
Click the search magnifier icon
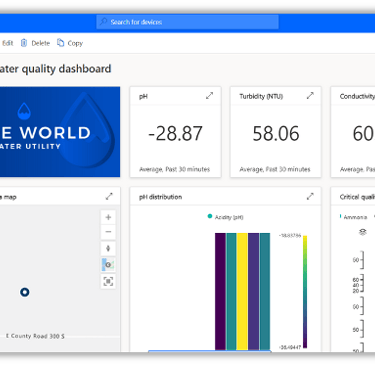103,22
